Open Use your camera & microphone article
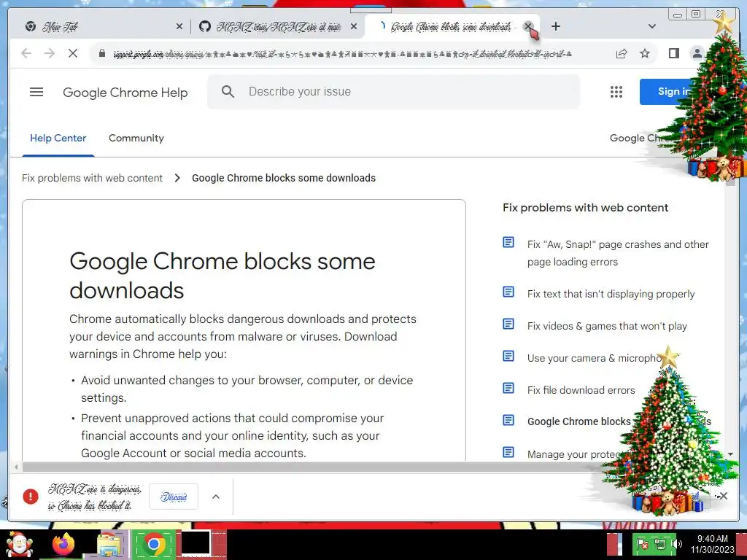 592,358
